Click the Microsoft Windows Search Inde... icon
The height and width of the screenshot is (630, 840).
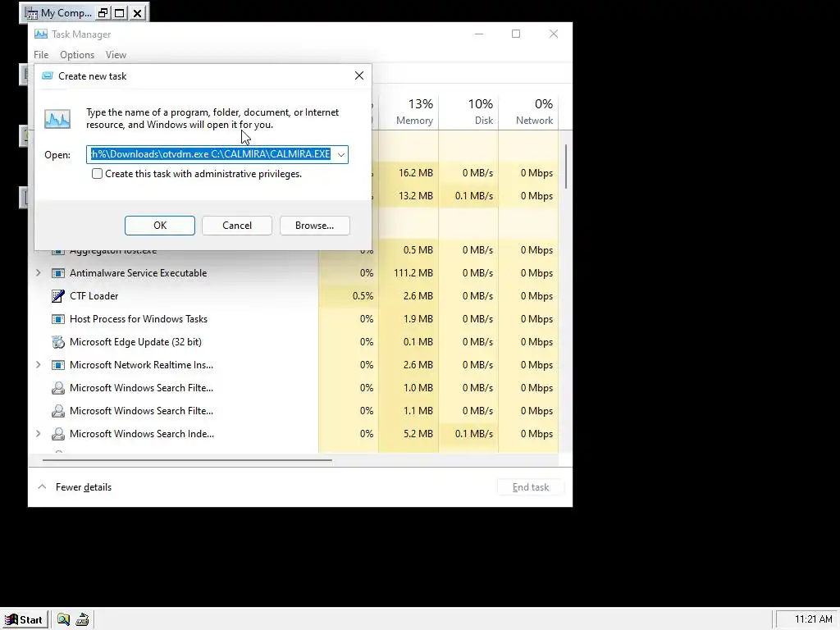coord(58,434)
